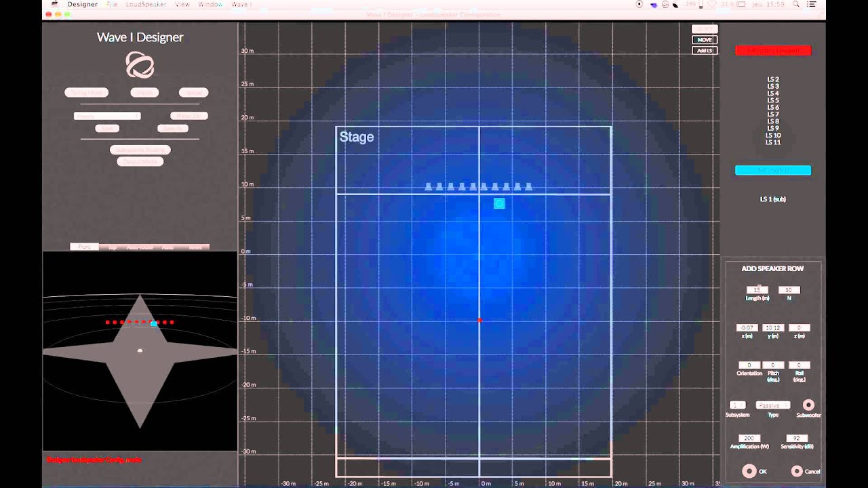
Task: Click the Reset view tab
Action: tap(195, 247)
